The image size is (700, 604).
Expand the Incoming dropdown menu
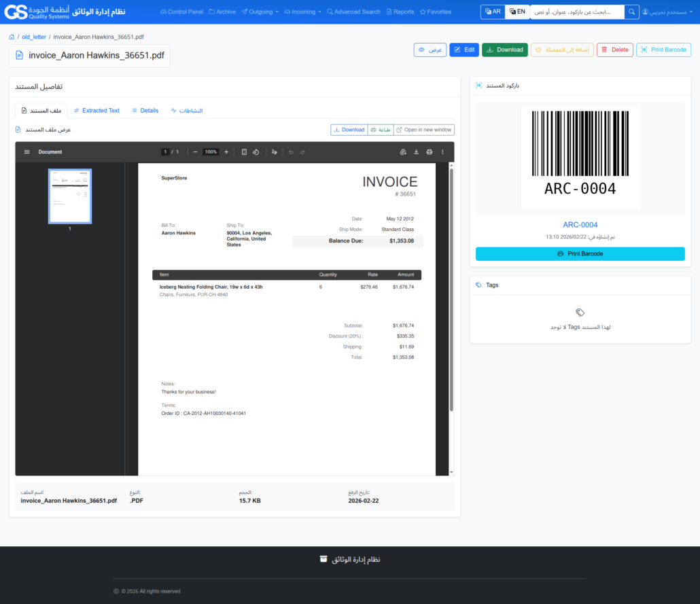(302, 12)
